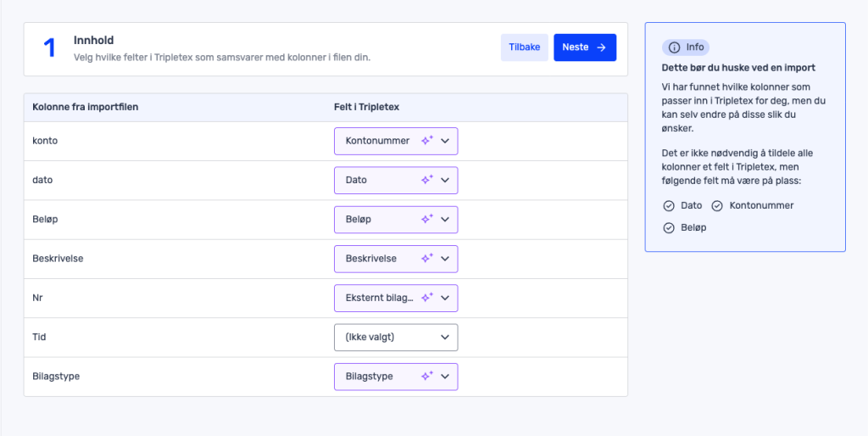This screenshot has height=436, width=868.
Task: Open the Bilagstype field dropdown
Action: point(396,377)
